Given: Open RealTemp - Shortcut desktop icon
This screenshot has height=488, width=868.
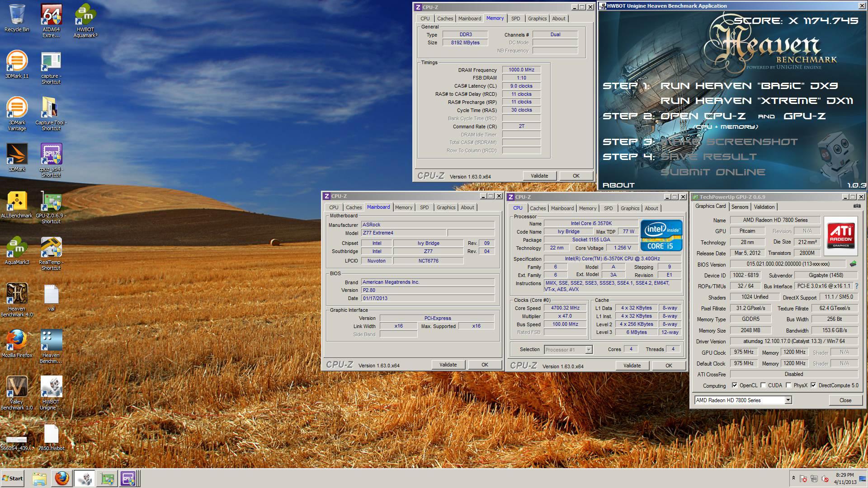Looking at the screenshot, I should point(51,253).
